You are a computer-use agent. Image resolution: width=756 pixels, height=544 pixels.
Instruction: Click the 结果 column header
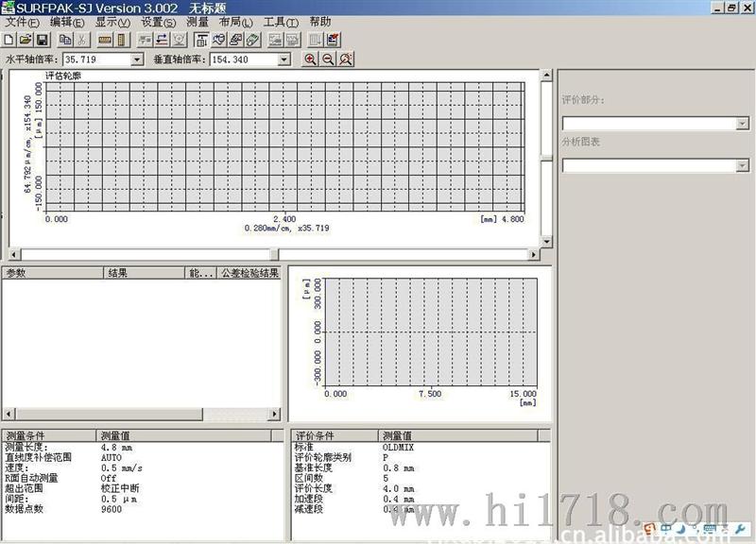[144, 273]
